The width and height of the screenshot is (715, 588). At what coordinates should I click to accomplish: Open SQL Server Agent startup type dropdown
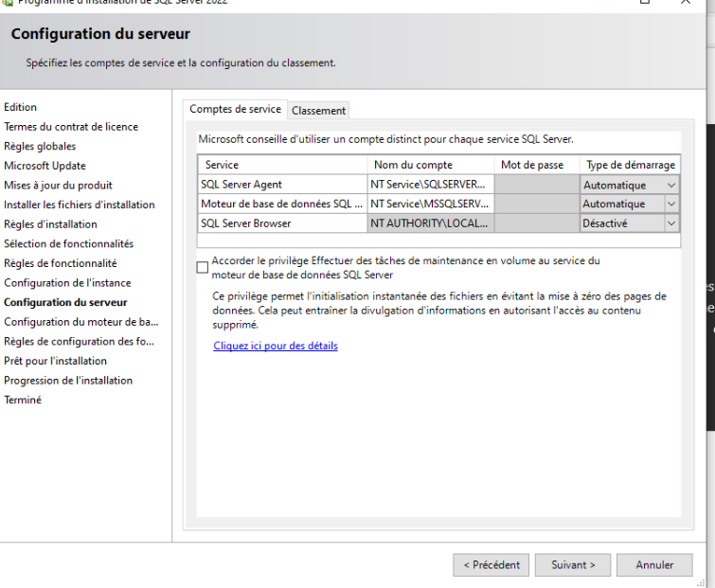(630, 185)
